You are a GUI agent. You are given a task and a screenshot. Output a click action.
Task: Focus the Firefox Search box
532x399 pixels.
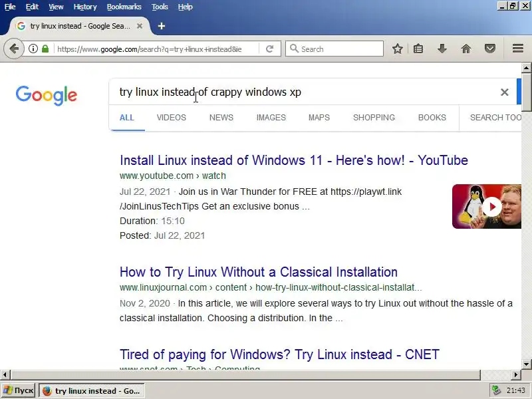pos(334,49)
